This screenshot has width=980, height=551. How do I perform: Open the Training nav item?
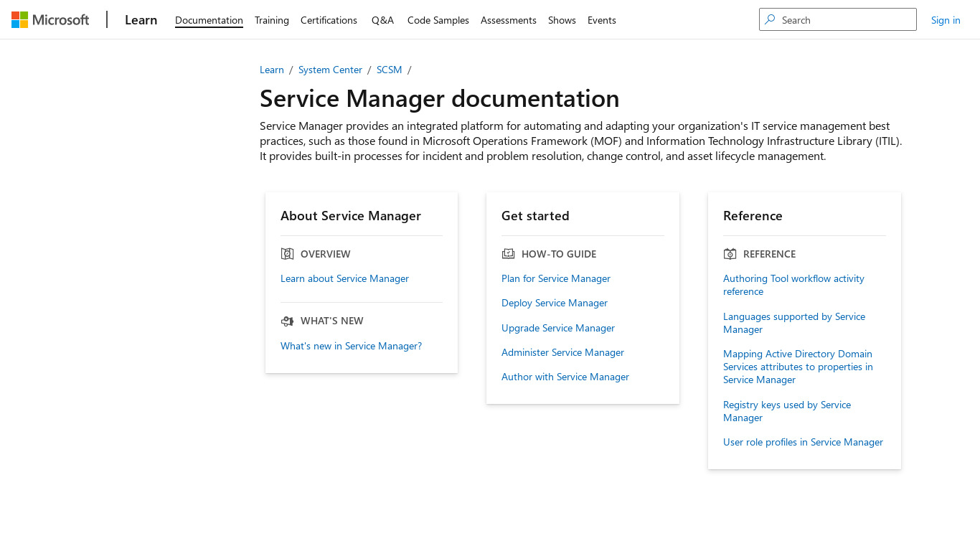(x=272, y=20)
